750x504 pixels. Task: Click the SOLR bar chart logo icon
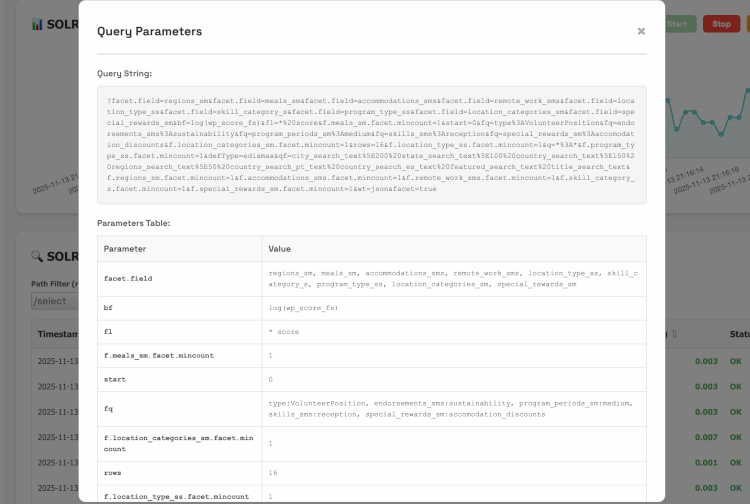(36, 24)
